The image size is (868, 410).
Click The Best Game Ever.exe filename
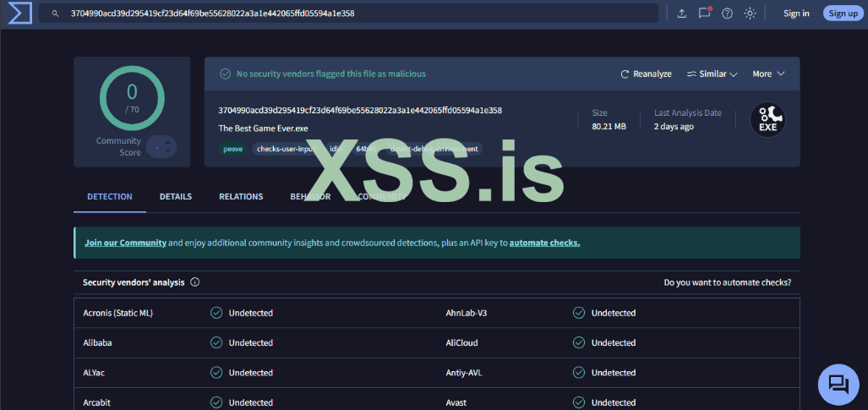click(x=264, y=128)
